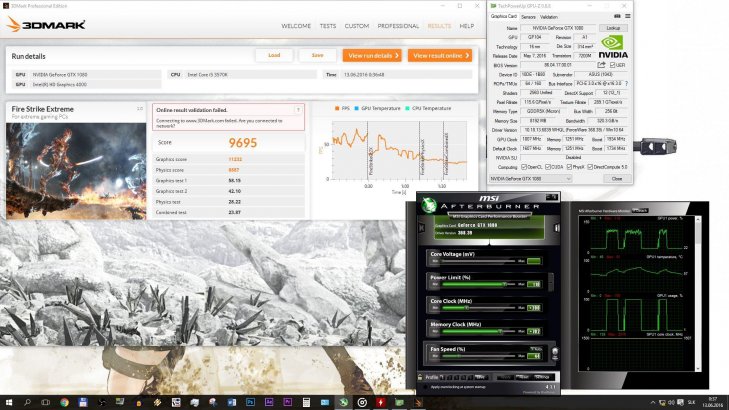
Task: Switch to the TESTS tab in 3DMark
Action: point(327,25)
